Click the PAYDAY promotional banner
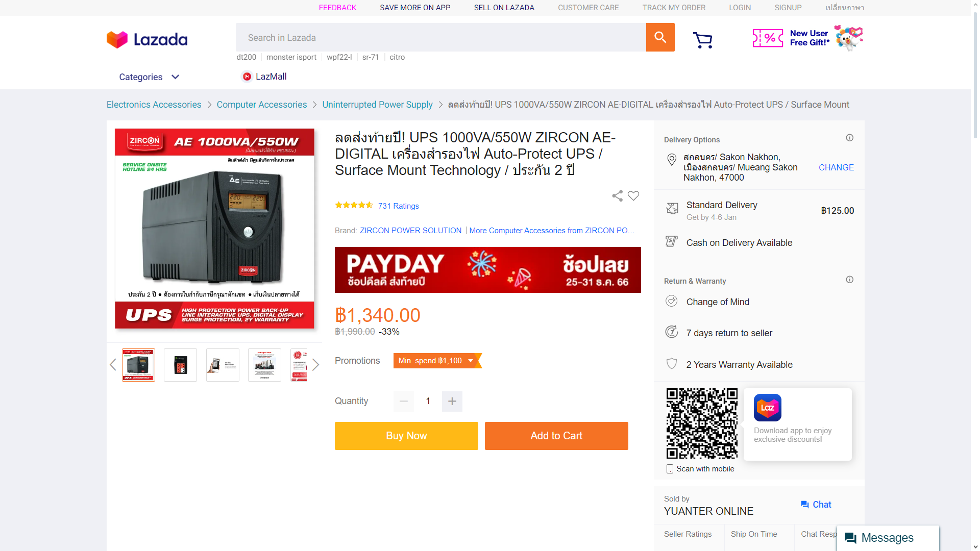The image size is (980, 551). (x=488, y=270)
